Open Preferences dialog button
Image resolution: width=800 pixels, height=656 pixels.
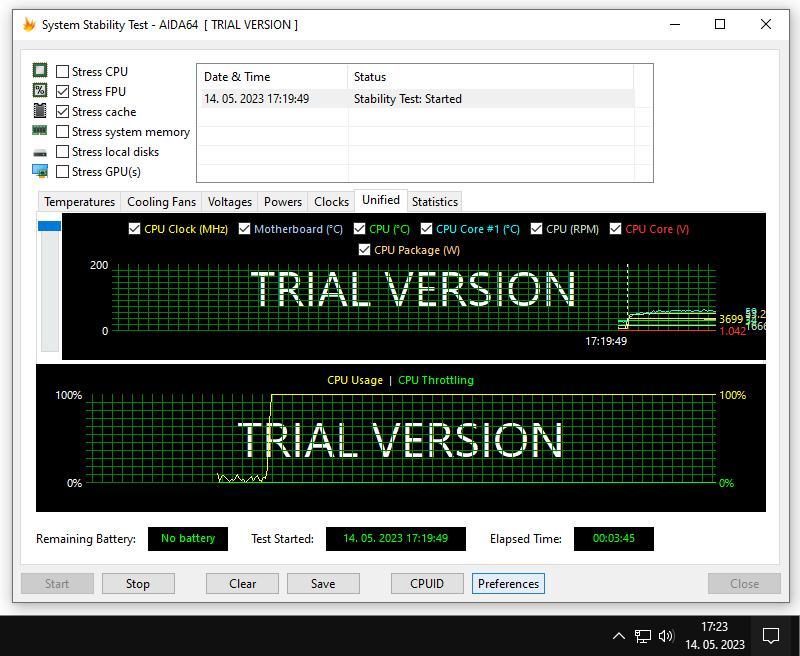click(x=508, y=584)
